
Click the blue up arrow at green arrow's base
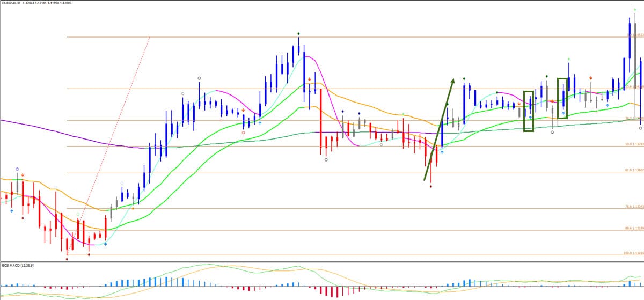click(442, 152)
